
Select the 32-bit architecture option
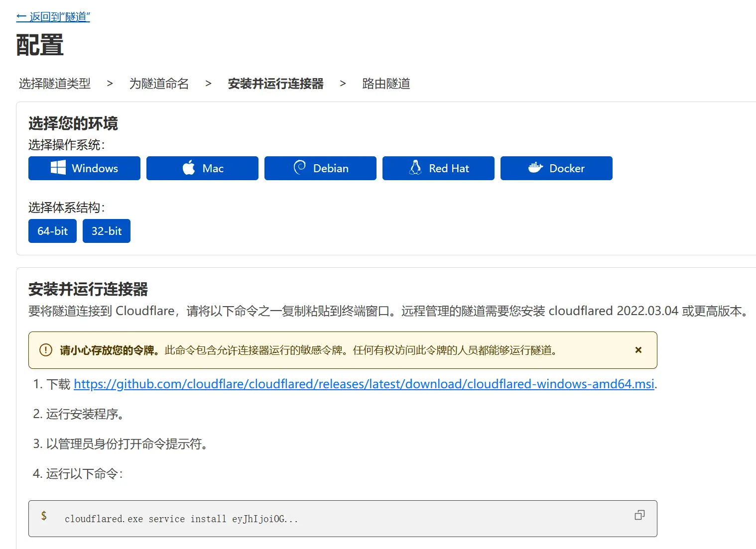tap(107, 231)
